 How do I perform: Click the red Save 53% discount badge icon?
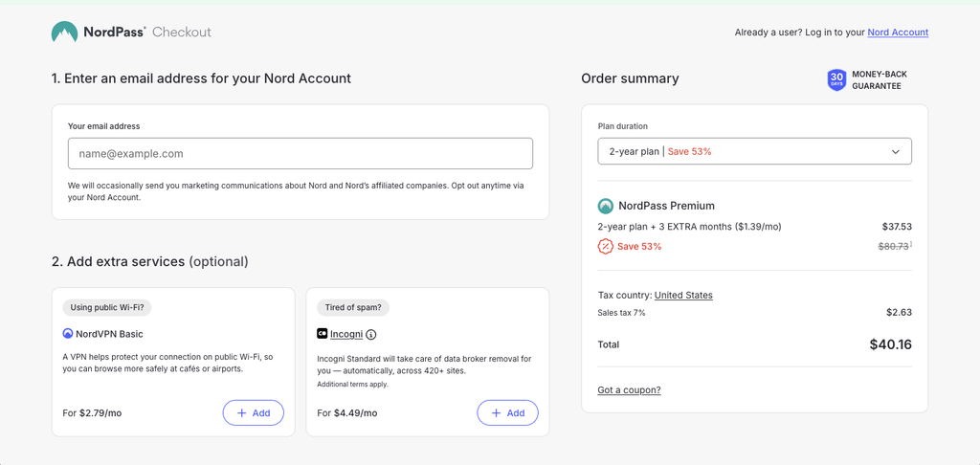point(605,246)
